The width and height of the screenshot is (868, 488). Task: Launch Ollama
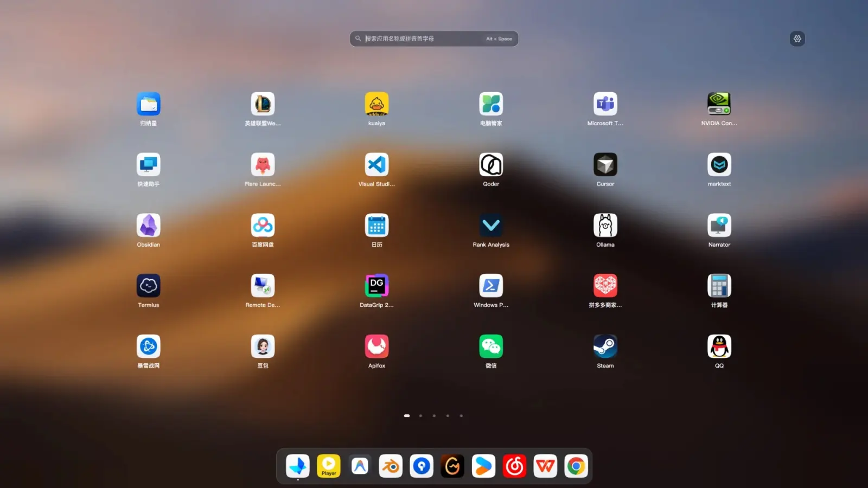605,226
